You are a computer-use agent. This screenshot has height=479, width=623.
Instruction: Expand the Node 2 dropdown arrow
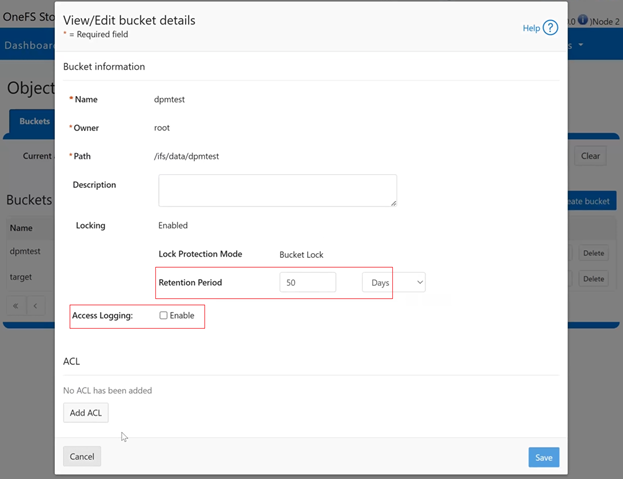click(x=613, y=20)
